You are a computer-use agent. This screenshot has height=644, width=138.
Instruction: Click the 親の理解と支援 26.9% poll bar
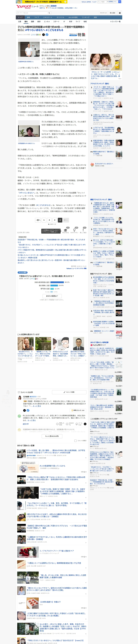pyautogui.click(x=54, y=285)
